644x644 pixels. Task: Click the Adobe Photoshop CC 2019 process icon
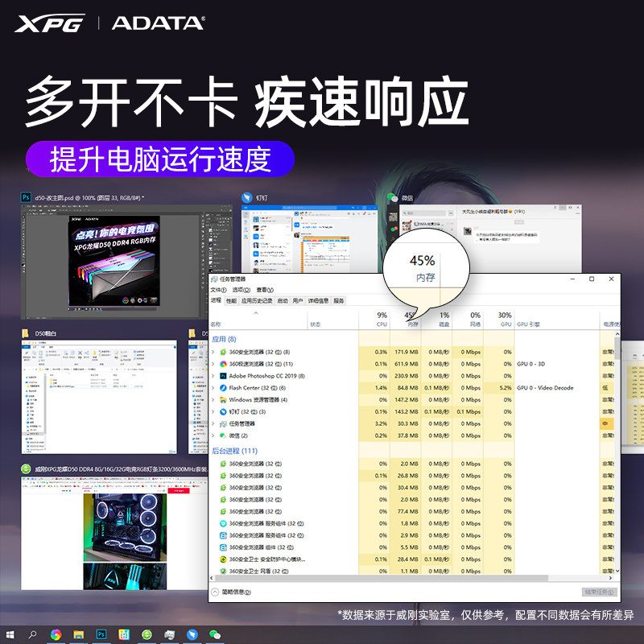click(x=223, y=376)
